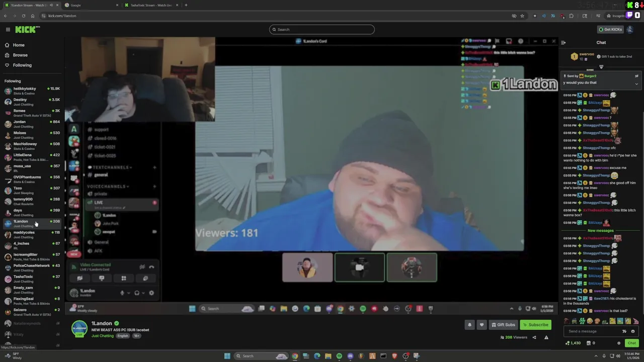Click the Gift Subs button
This screenshot has width=644, height=362.
pos(503,325)
